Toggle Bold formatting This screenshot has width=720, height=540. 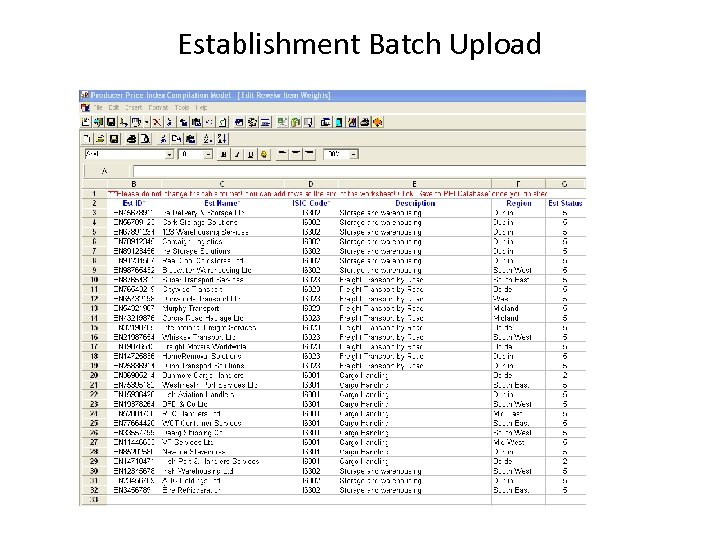[224, 154]
